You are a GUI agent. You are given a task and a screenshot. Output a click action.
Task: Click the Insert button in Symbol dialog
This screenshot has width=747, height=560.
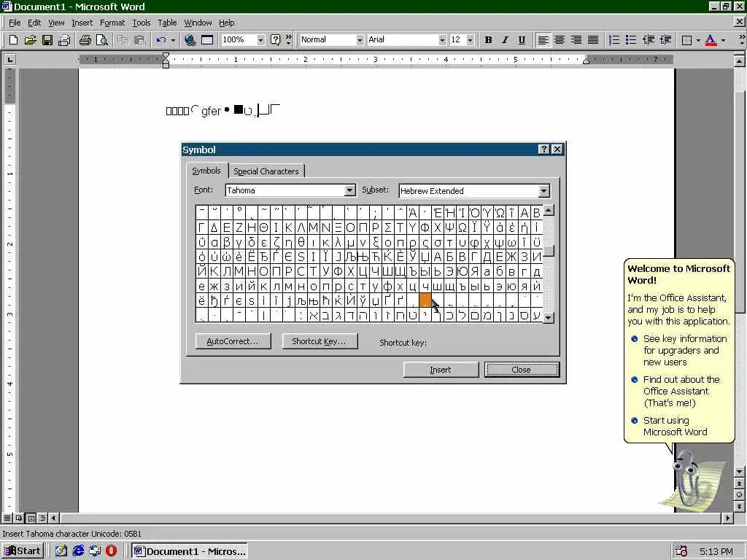(x=441, y=370)
